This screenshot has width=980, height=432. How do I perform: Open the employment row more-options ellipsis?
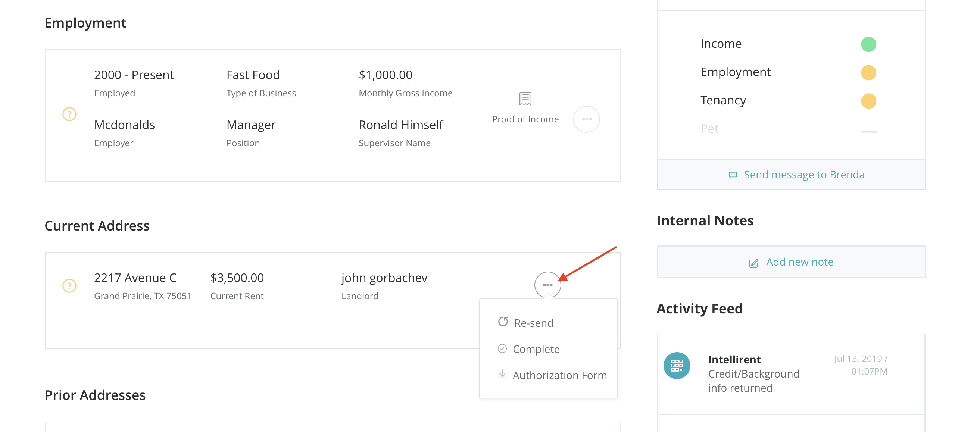586,119
